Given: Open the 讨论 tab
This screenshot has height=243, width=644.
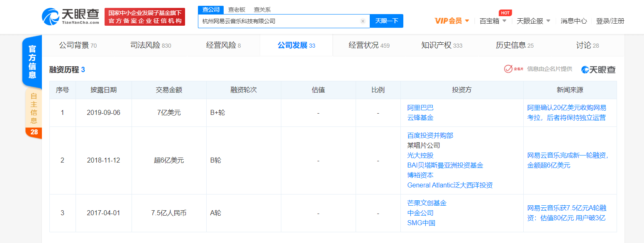Looking at the screenshot, I should pyautogui.click(x=587, y=46).
